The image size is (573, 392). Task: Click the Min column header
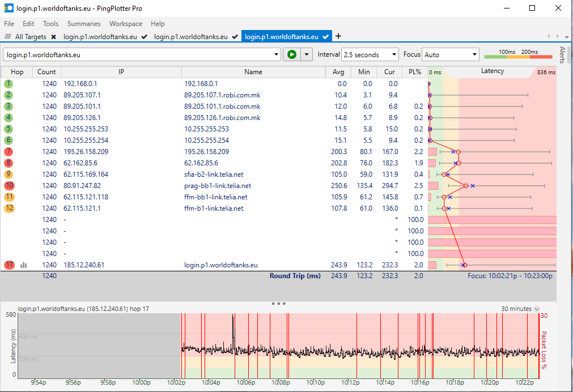[x=364, y=72]
